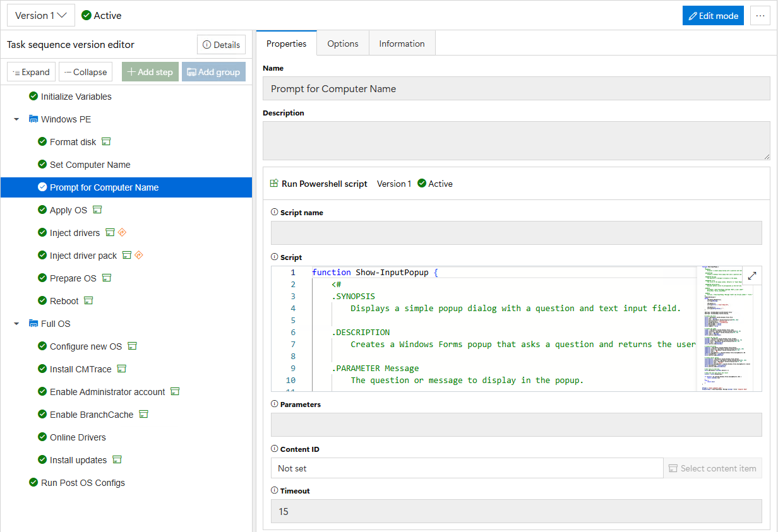This screenshot has width=778, height=532.
Task: Click Expand all steps button
Action: tap(32, 72)
